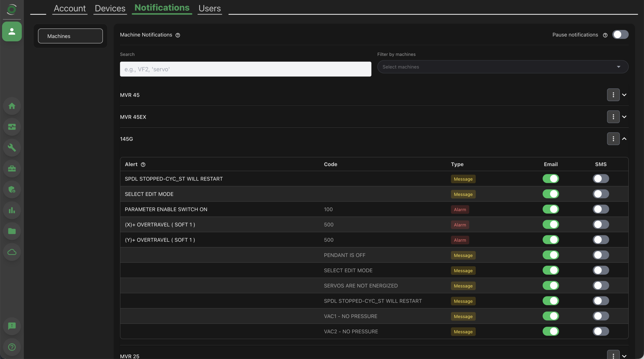
Task: Open the MVR 45EX three-dot menu
Action: coord(613,117)
